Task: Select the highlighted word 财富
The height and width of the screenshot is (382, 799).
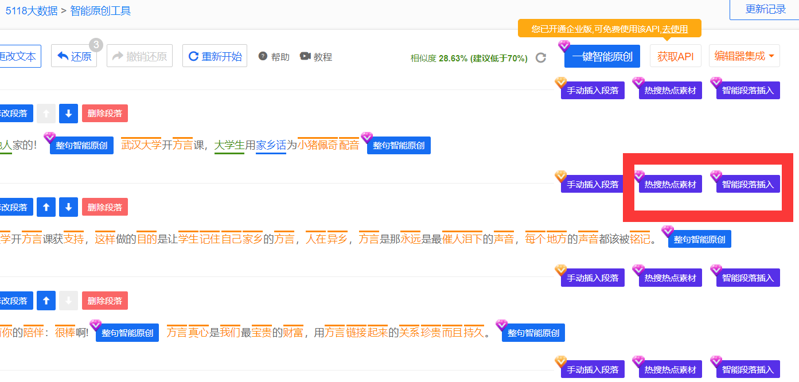Action: click(x=293, y=333)
